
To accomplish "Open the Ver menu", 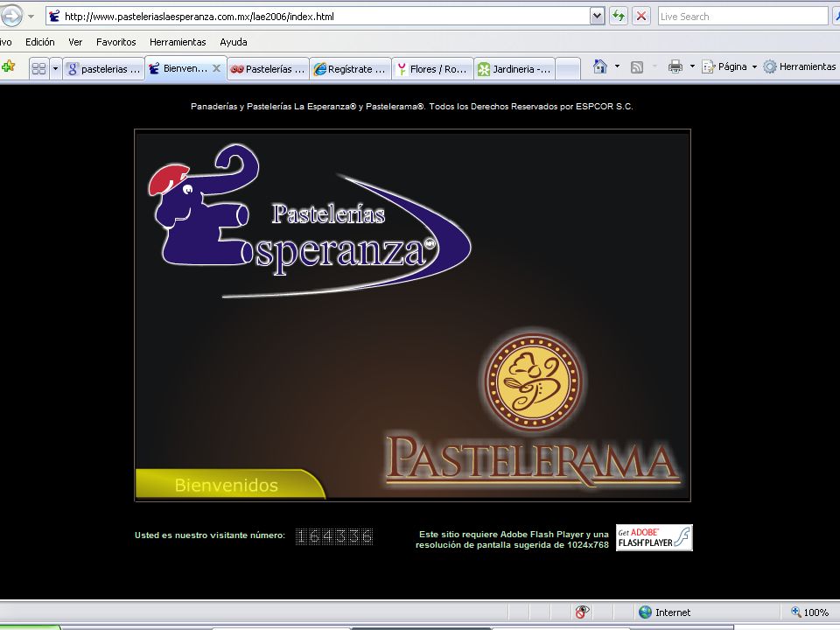I will pos(75,42).
